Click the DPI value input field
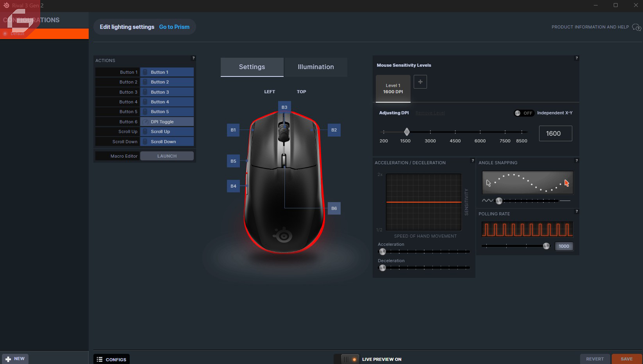Screen dimensions: 643x364 pyautogui.click(x=555, y=133)
